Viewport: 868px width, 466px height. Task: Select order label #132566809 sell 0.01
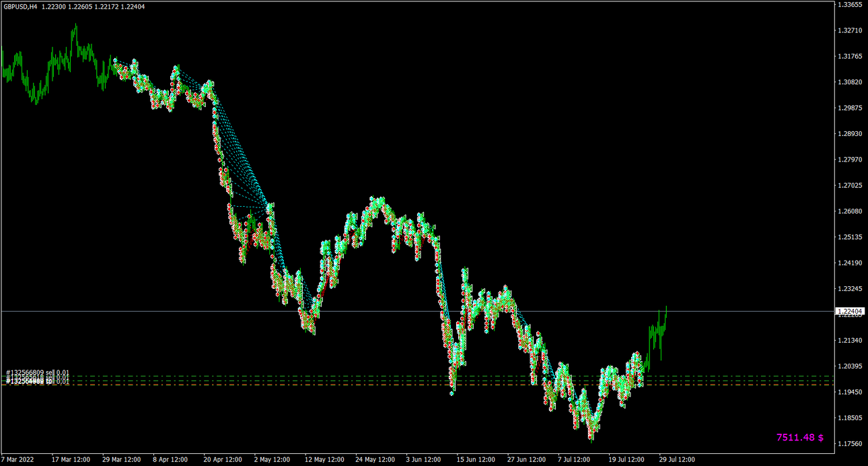point(38,372)
